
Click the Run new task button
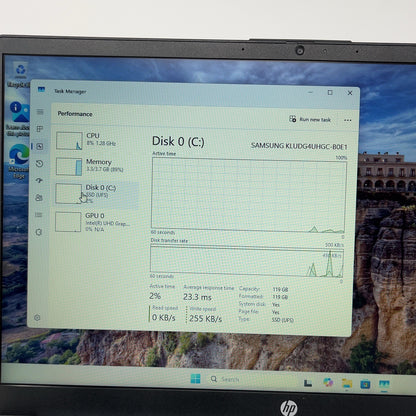tap(310, 119)
